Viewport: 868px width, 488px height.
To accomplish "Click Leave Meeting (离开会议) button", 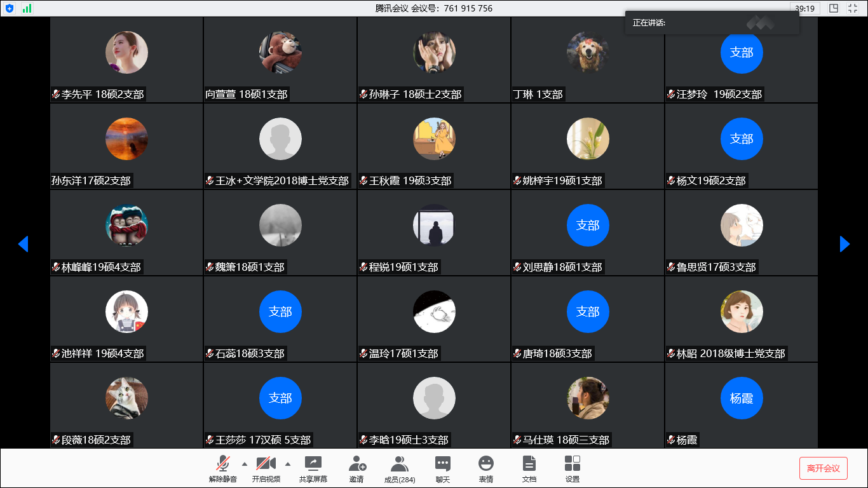I will 823,468.
